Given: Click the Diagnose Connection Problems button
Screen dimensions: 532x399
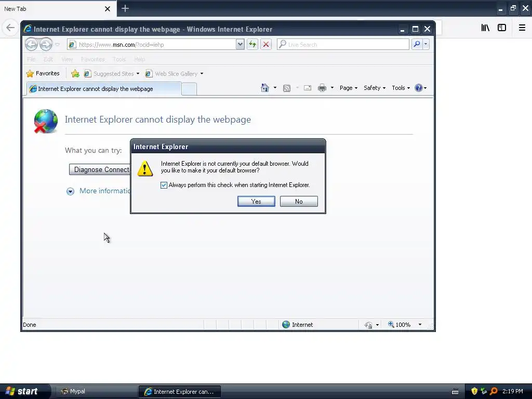Looking at the screenshot, I should pos(99,170).
